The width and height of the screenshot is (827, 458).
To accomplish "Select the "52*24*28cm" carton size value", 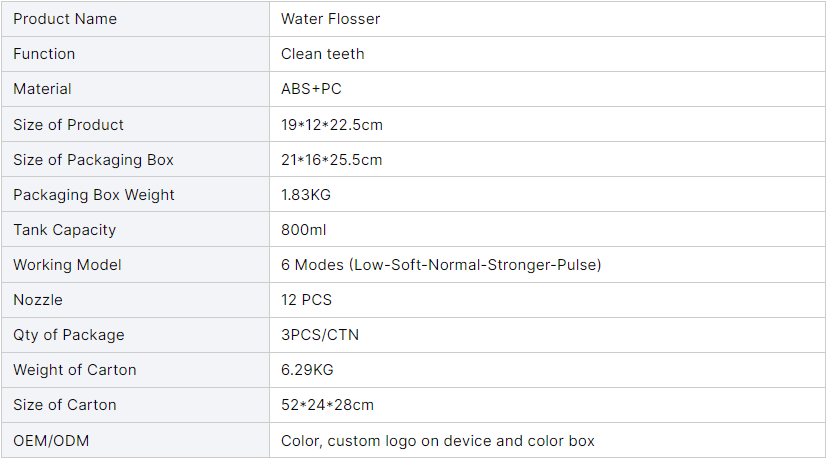I will tap(327, 405).
